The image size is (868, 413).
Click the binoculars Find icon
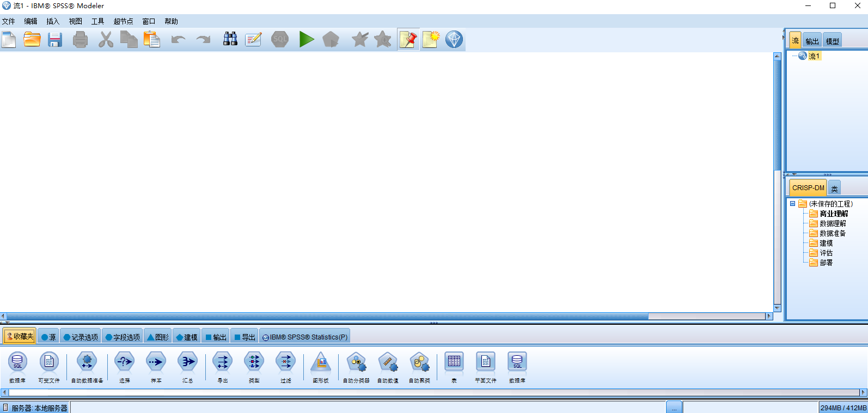[x=230, y=39]
